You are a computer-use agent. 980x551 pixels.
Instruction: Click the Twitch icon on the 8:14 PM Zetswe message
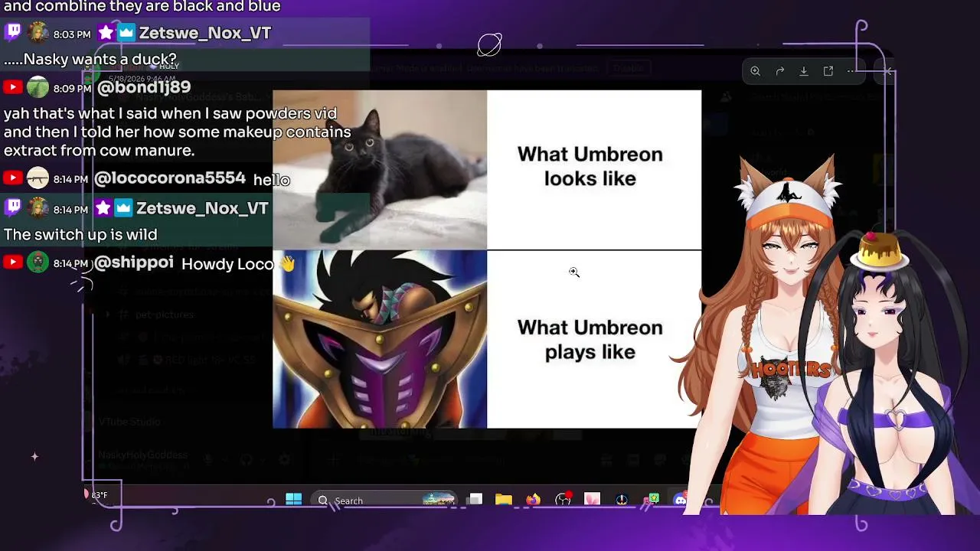click(13, 207)
